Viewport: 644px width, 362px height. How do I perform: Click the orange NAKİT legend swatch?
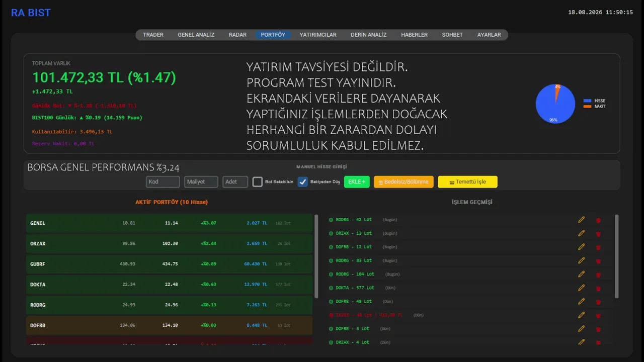pos(587,107)
